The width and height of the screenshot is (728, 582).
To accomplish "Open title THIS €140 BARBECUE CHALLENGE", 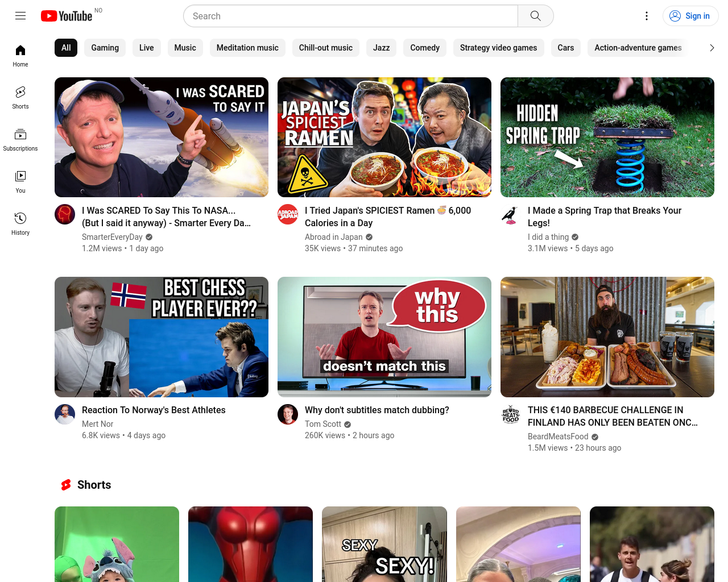I will click(613, 416).
